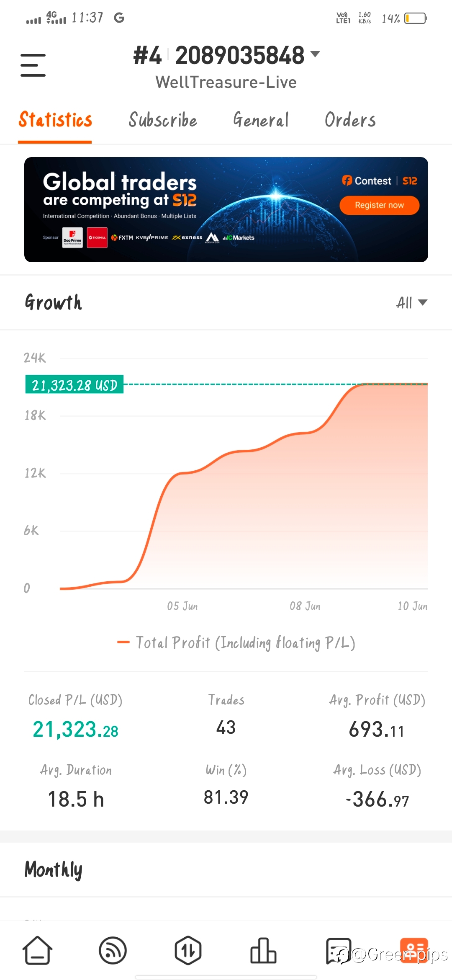Tap the Home icon in bottom bar

point(37,950)
